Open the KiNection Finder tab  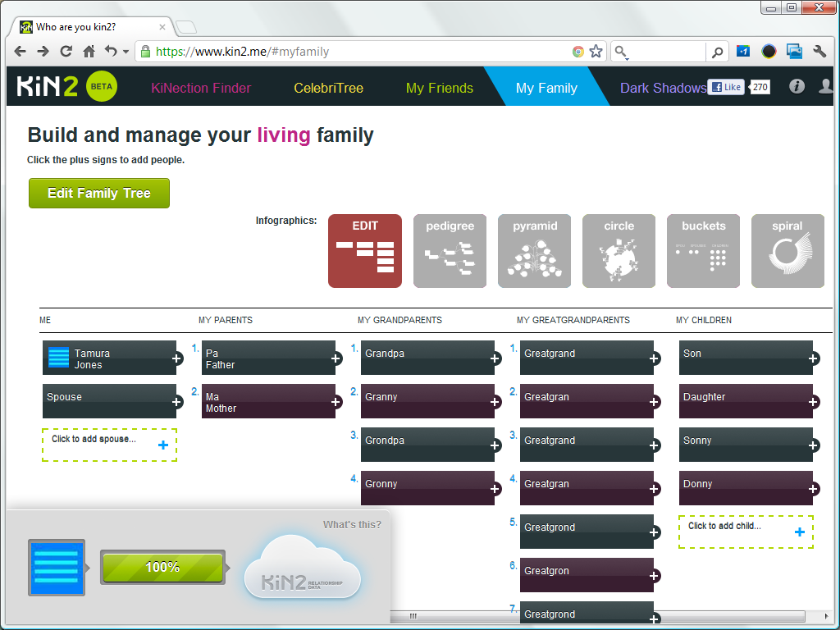coord(201,88)
